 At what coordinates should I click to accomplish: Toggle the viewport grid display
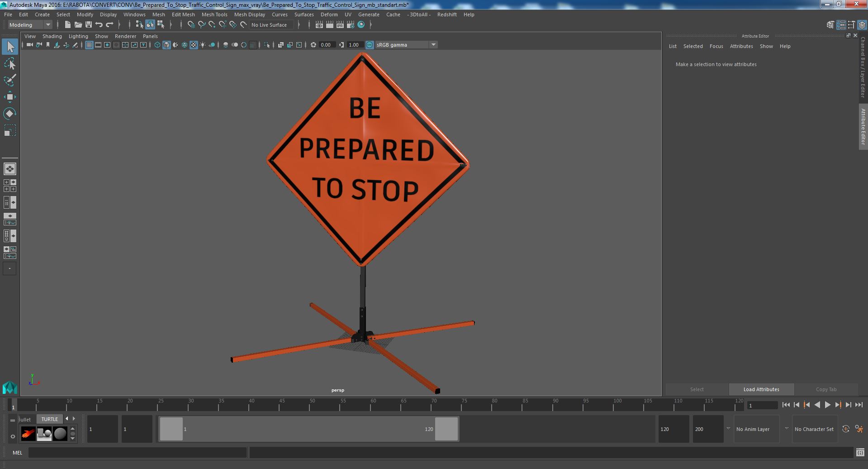[x=89, y=45]
